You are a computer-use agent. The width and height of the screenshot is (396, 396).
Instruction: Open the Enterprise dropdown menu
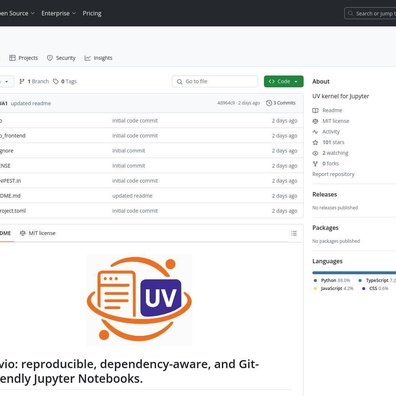[x=58, y=13]
